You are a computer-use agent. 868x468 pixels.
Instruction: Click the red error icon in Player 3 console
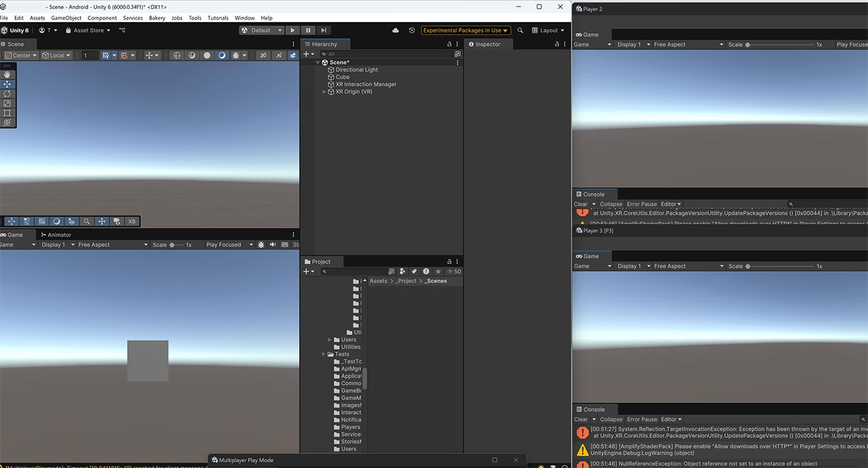click(x=582, y=432)
